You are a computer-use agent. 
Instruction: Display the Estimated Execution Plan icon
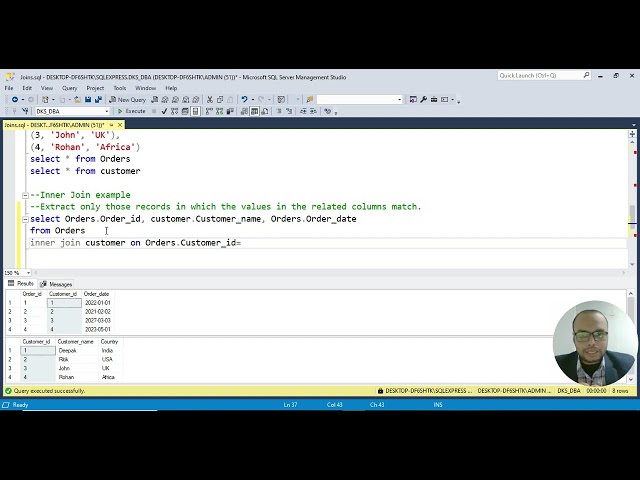(x=174, y=111)
